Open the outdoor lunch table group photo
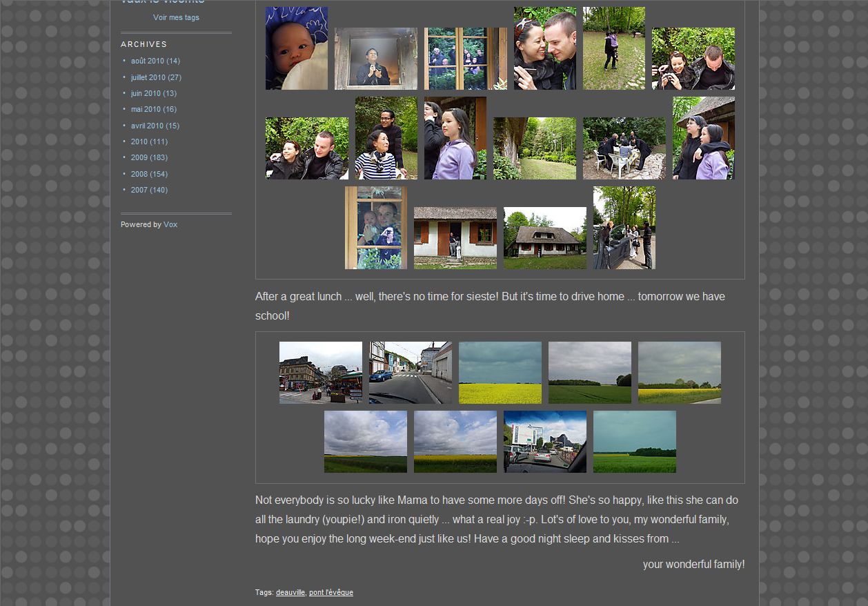 click(624, 148)
